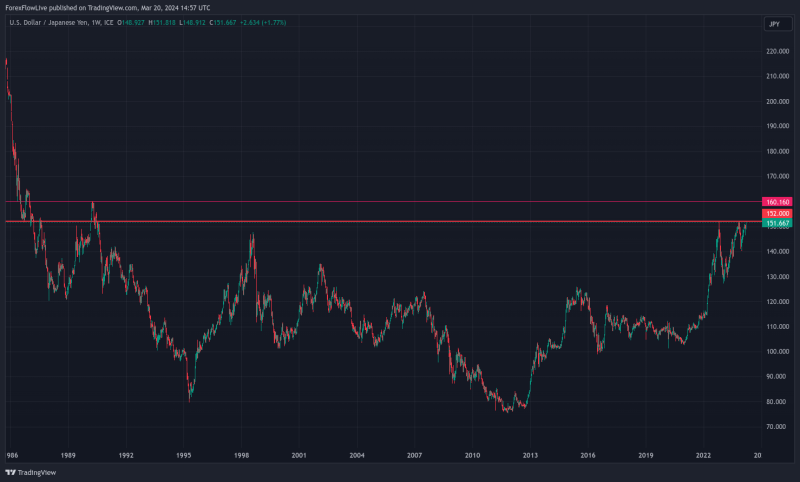Click the 90.000 price axis label
This screenshot has height=482, width=800.
coord(778,376)
